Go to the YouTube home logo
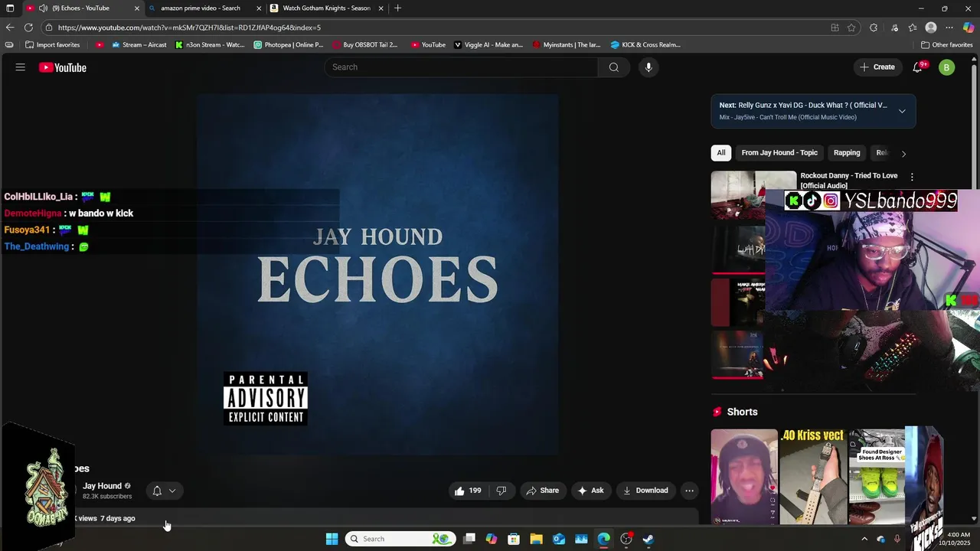980x551 pixels. tap(63, 67)
